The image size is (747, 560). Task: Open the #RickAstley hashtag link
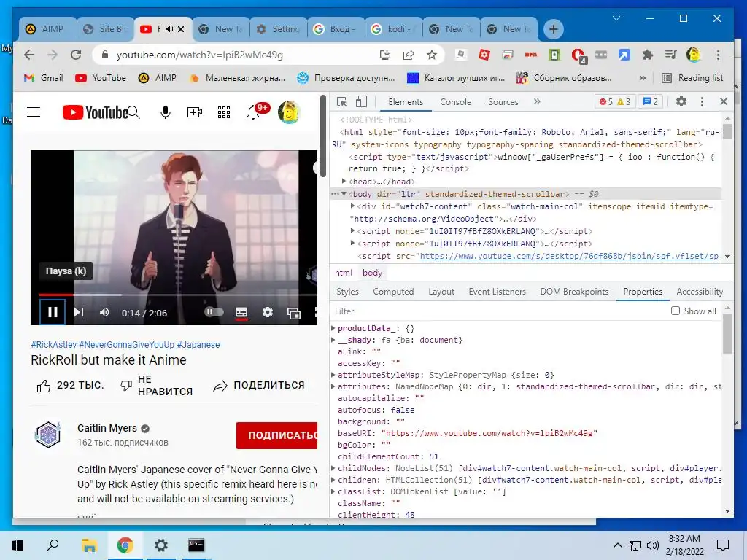[53, 344]
